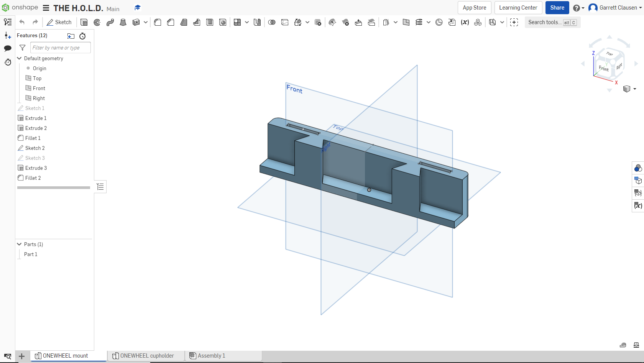
Task: Select the Extrude tool in toolbar
Action: coord(84,22)
